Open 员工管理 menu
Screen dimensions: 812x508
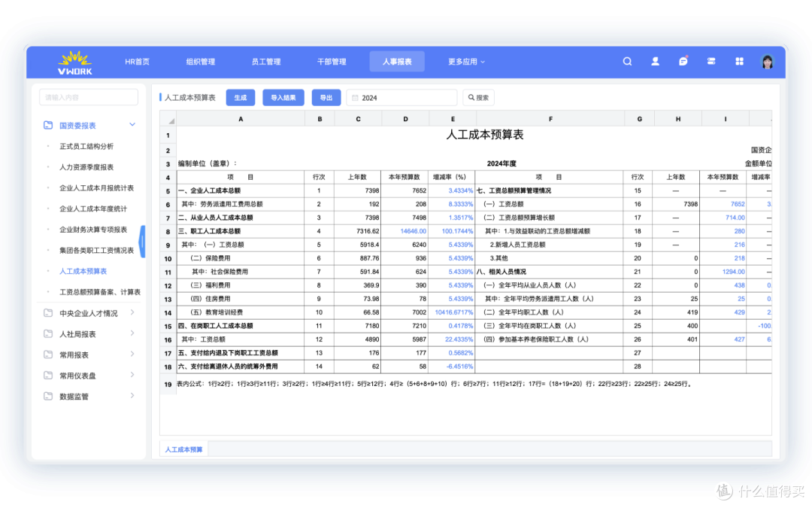click(265, 61)
